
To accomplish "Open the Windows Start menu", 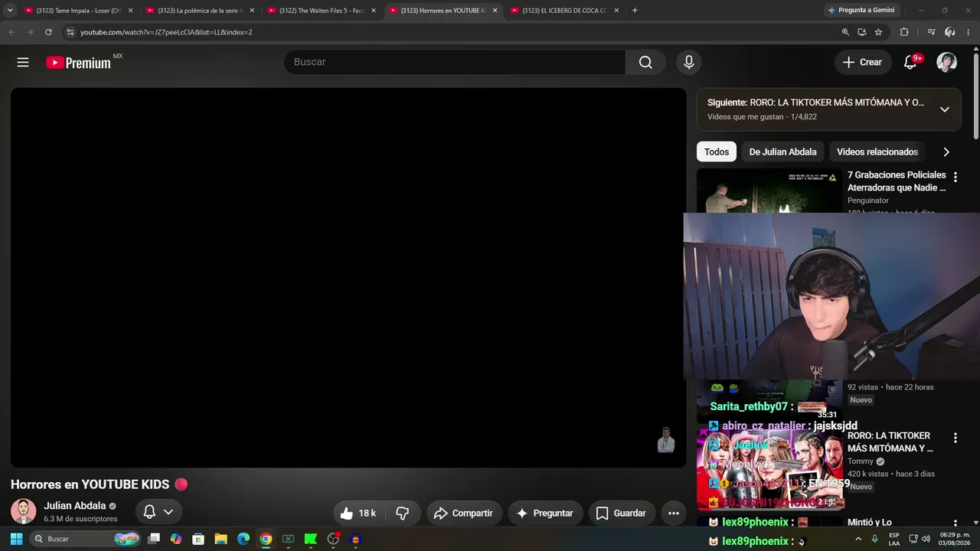I will 16,539.
